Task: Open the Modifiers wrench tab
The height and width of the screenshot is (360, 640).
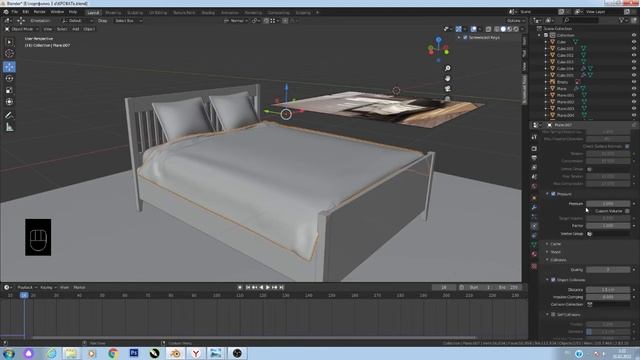Action: [534, 207]
